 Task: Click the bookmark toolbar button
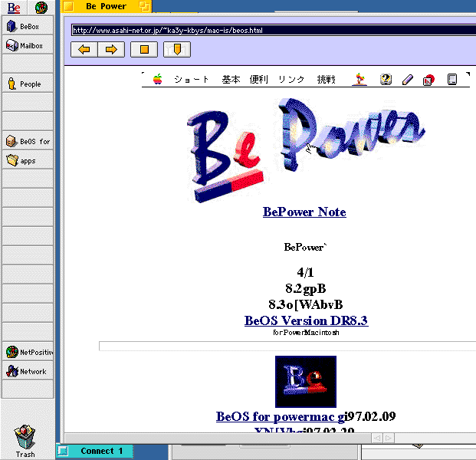[x=177, y=50]
